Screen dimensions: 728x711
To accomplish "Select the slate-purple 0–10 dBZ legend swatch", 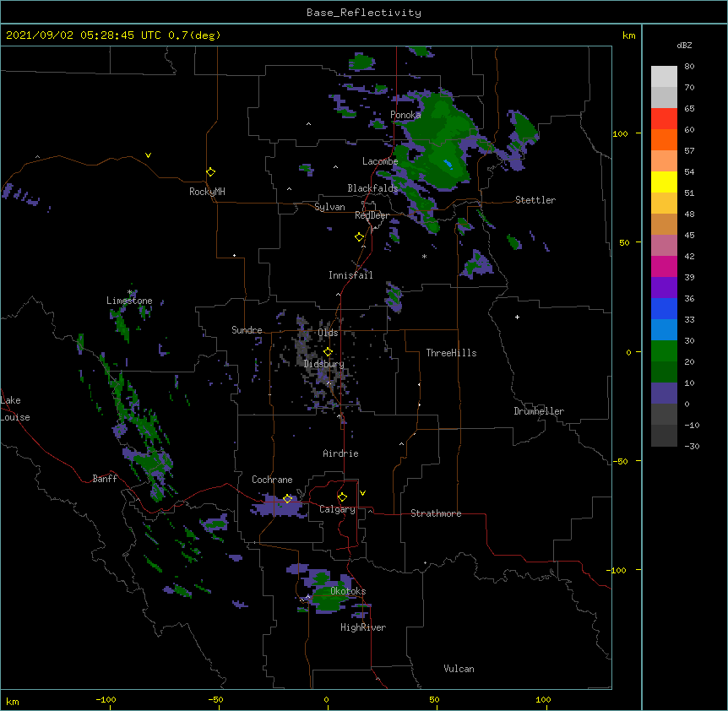I will pyautogui.click(x=664, y=393).
